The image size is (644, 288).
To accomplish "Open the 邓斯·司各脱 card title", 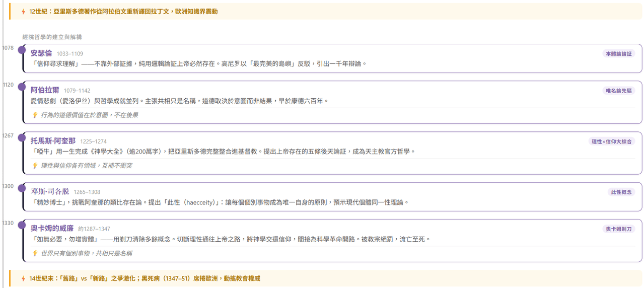I will 50,192.
